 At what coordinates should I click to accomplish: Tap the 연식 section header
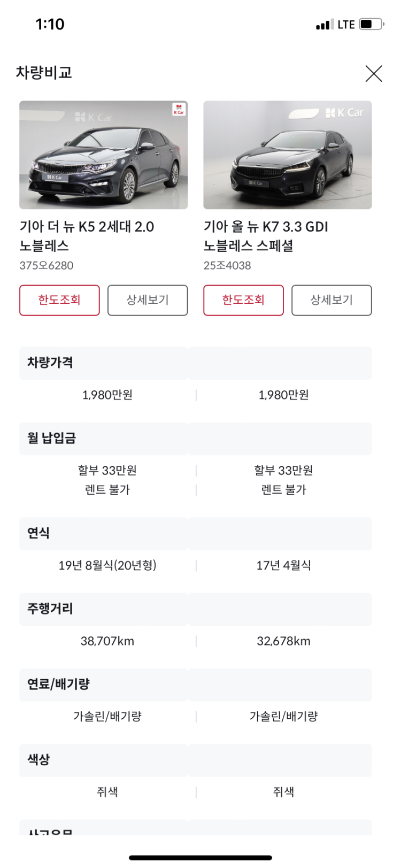pyautogui.click(x=38, y=533)
